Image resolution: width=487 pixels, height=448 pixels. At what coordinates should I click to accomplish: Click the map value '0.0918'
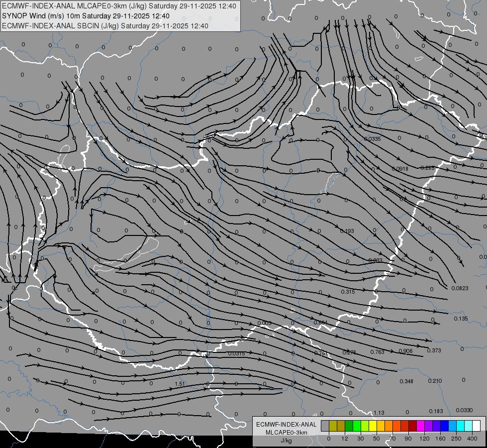[x=400, y=169]
